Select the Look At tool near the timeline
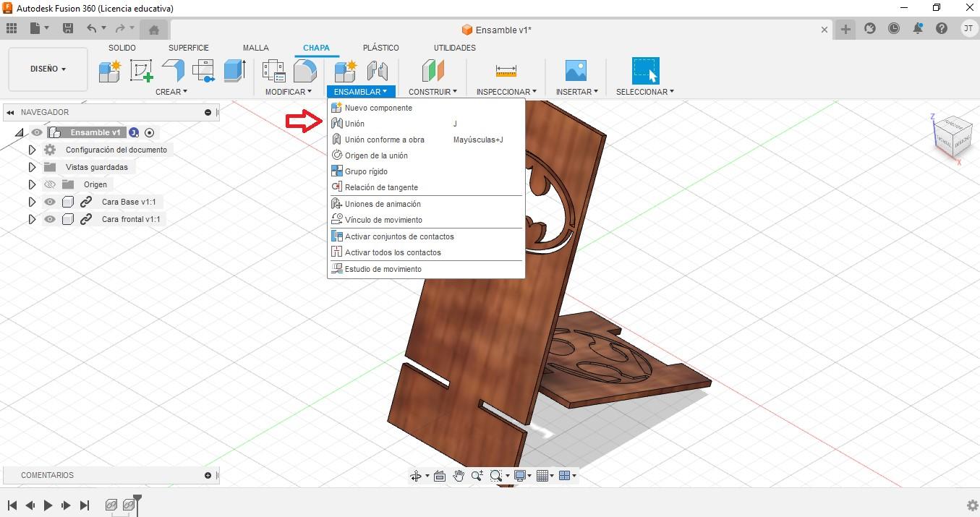The image size is (980, 517). coord(440,475)
